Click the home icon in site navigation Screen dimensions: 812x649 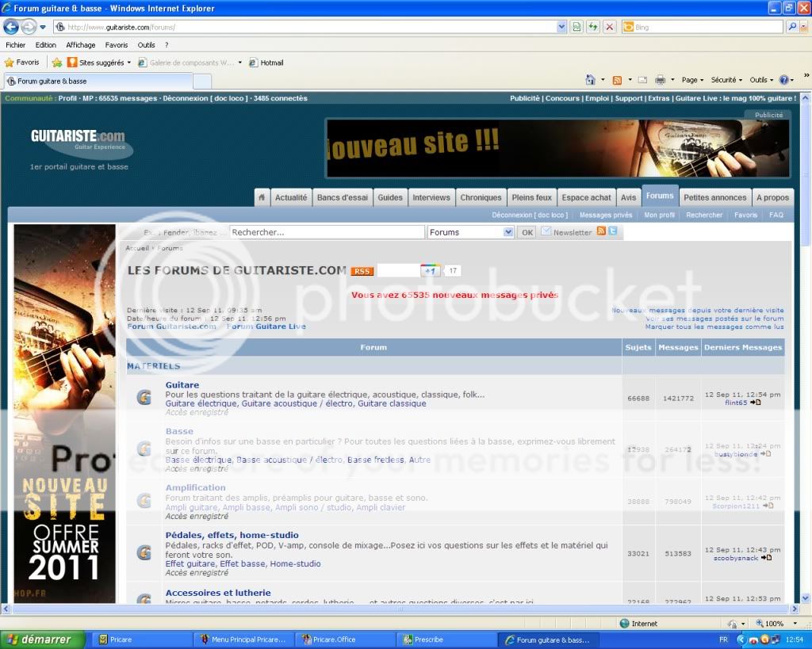(262, 198)
